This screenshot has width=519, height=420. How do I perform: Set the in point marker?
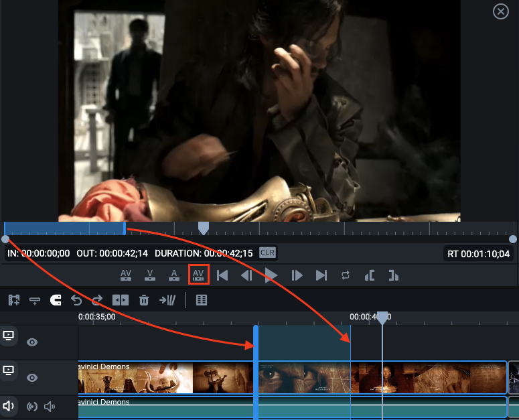tap(370, 275)
